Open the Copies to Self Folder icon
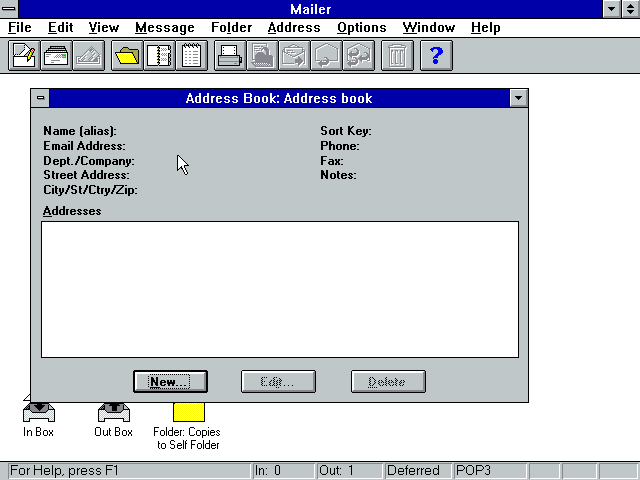Viewport: 640px width, 480px height. click(x=188, y=426)
